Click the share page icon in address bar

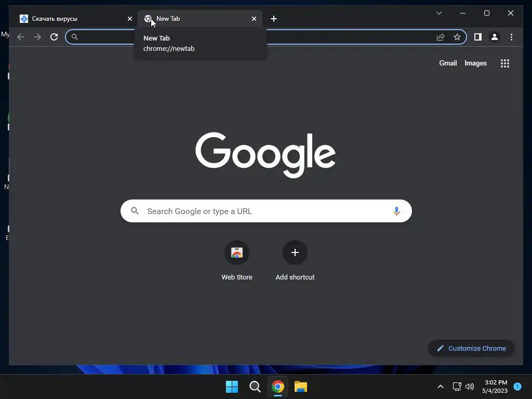click(441, 37)
